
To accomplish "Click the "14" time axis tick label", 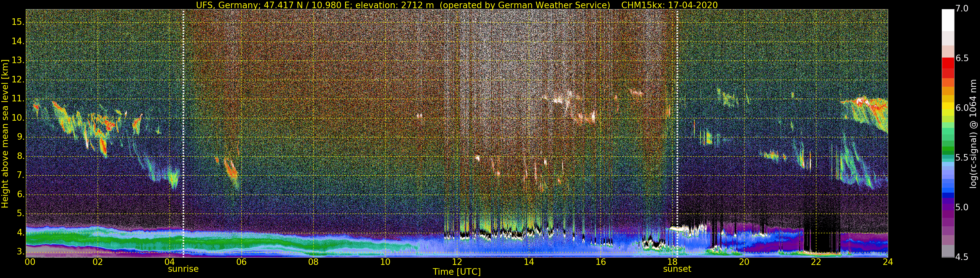I will 529,262.
